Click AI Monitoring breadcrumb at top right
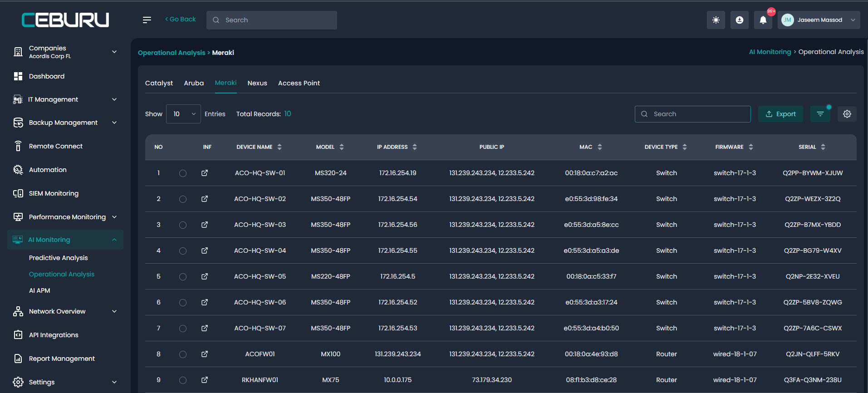 (x=770, y=52)
